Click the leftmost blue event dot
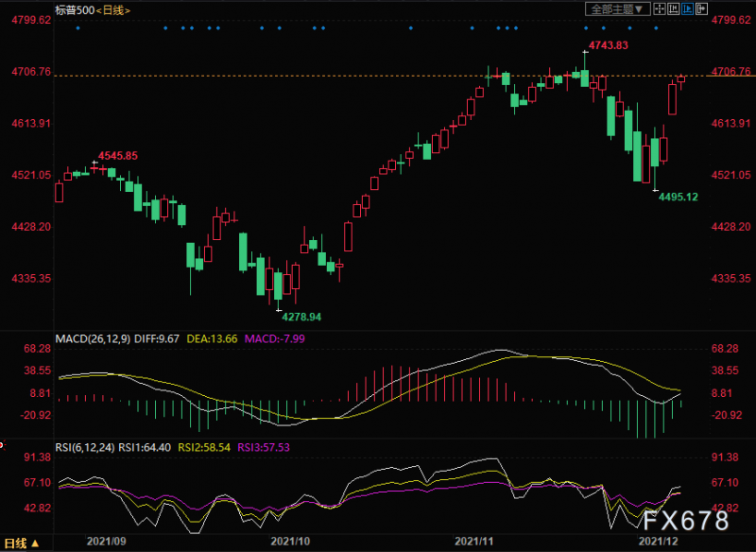756x552 pixels. (78, 28)
